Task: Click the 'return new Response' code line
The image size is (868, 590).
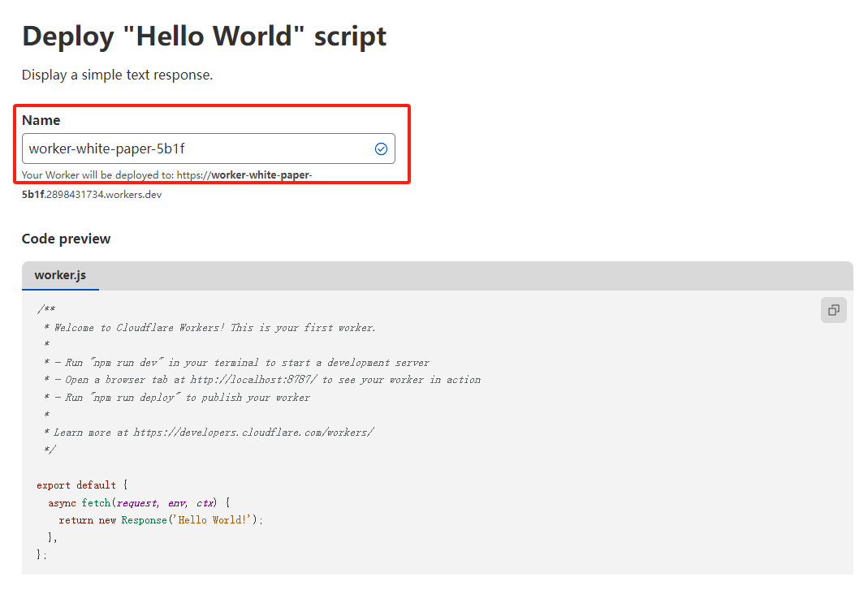Action: point(161,520)
